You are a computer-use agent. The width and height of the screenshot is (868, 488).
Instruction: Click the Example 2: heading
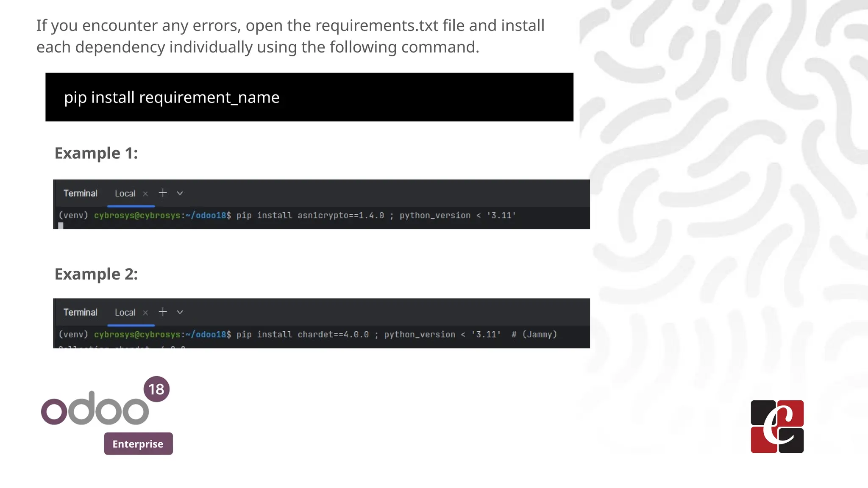click(x=96, y=274)
